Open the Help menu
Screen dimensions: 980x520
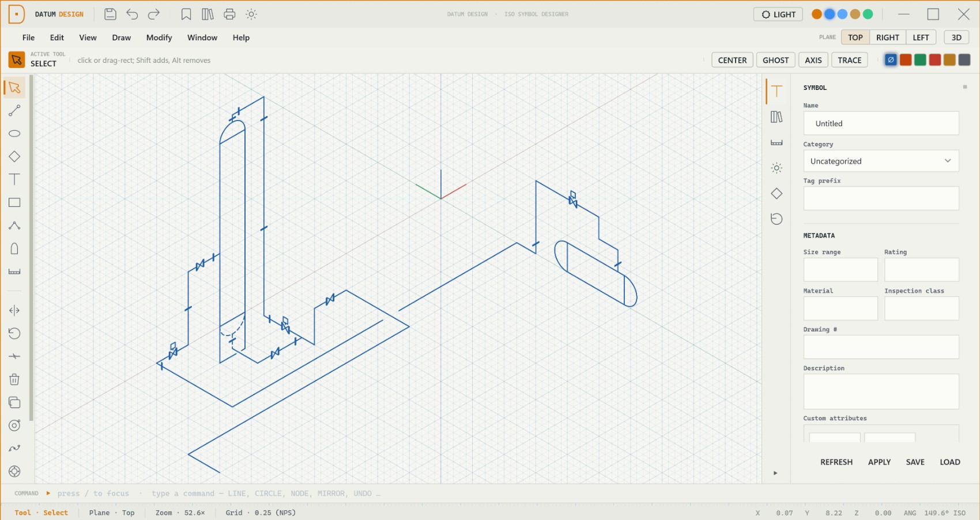[x=241, y=37]
